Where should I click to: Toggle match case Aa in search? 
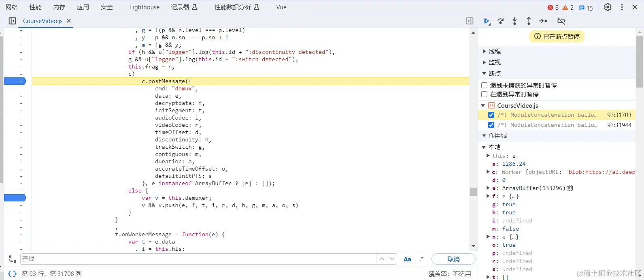407,259
